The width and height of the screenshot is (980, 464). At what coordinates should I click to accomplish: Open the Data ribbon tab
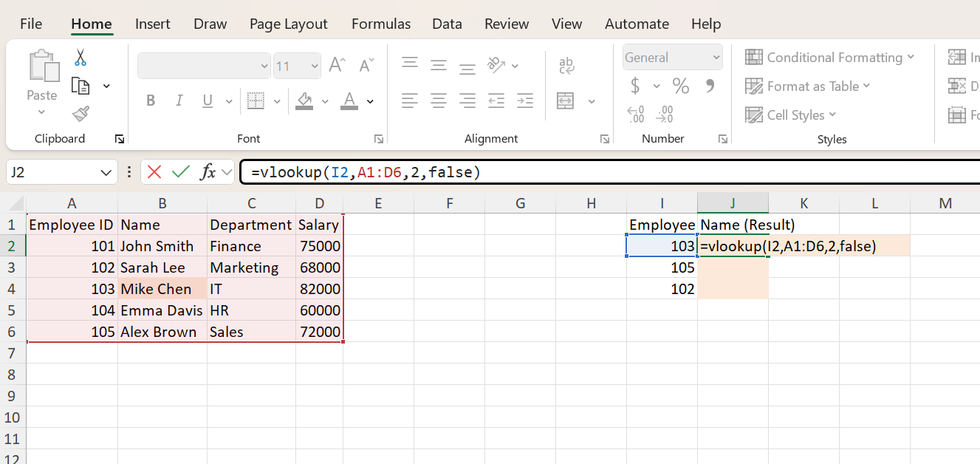[x=447, y=24]
